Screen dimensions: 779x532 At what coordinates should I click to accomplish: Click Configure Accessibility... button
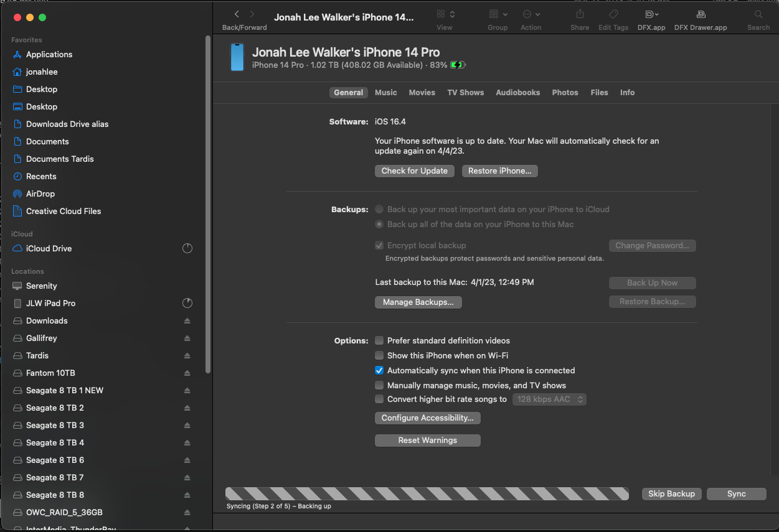pos(428,418)
